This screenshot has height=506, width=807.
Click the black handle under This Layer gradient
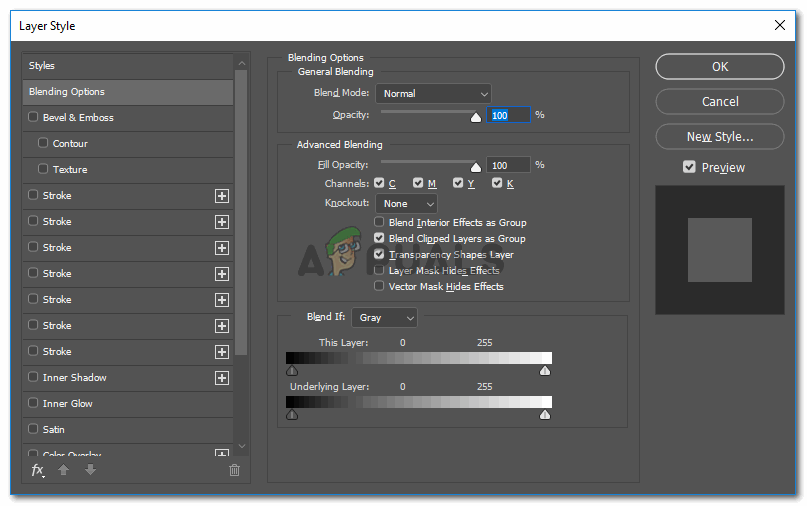[292, 371]
